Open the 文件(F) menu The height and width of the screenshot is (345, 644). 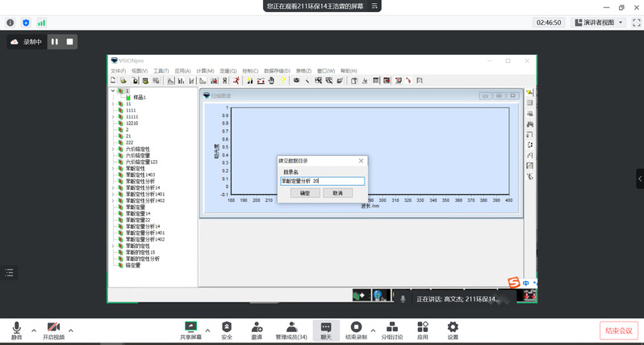coord(118,71)
